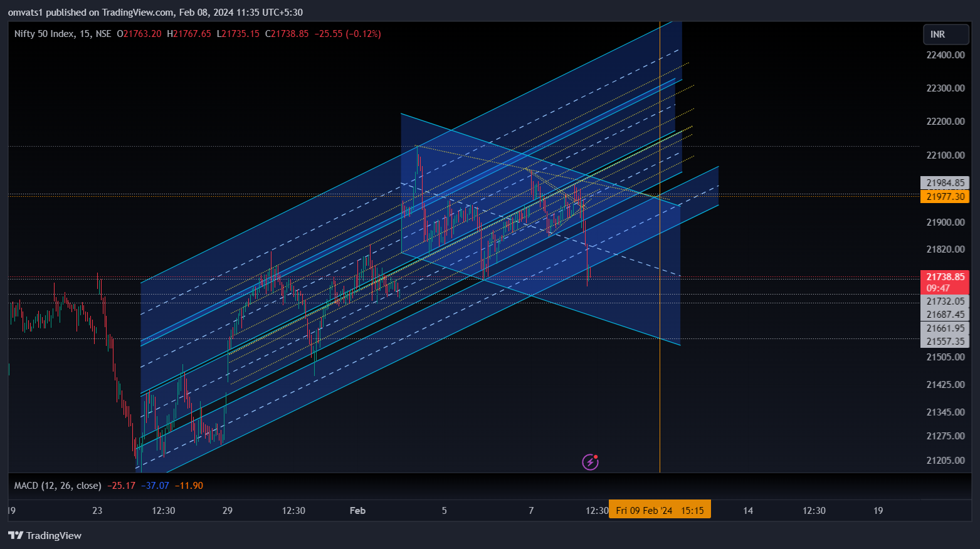980x549 pixels.
Task: Click the orange 21977.30 price label
Action: tap(945, 197)
